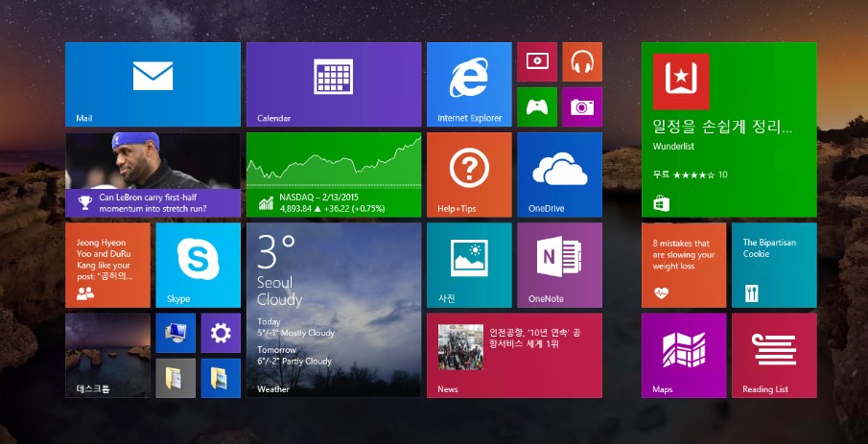
Task: Open the Camera small tile
Action: point(582,106)
